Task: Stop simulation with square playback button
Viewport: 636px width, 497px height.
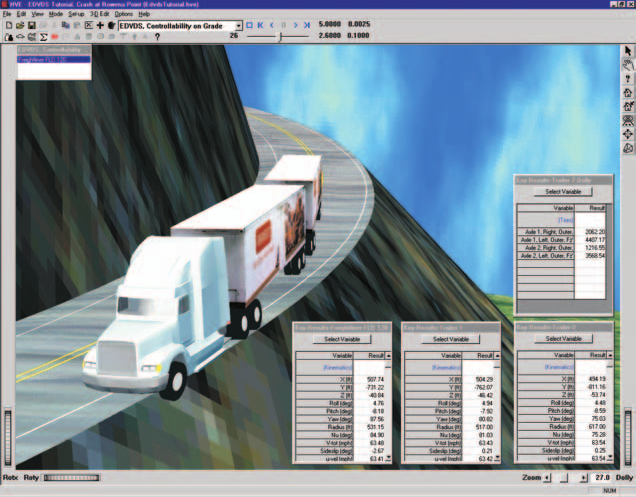Action: click(249, 25)
